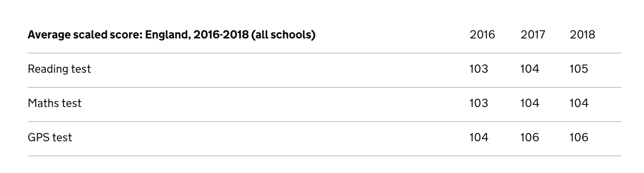Select the Reading test 2017 score
The height and width of the screenshot is (173, 644).
point(530,69)
